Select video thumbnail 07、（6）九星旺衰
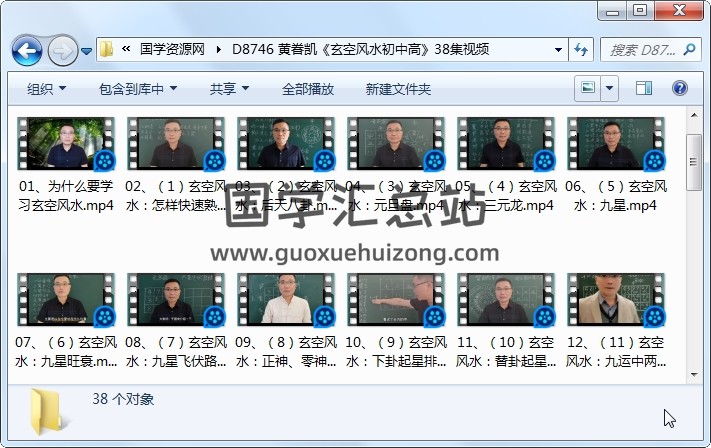Viewport: 711px width, 448px height. tap(66, 300)
